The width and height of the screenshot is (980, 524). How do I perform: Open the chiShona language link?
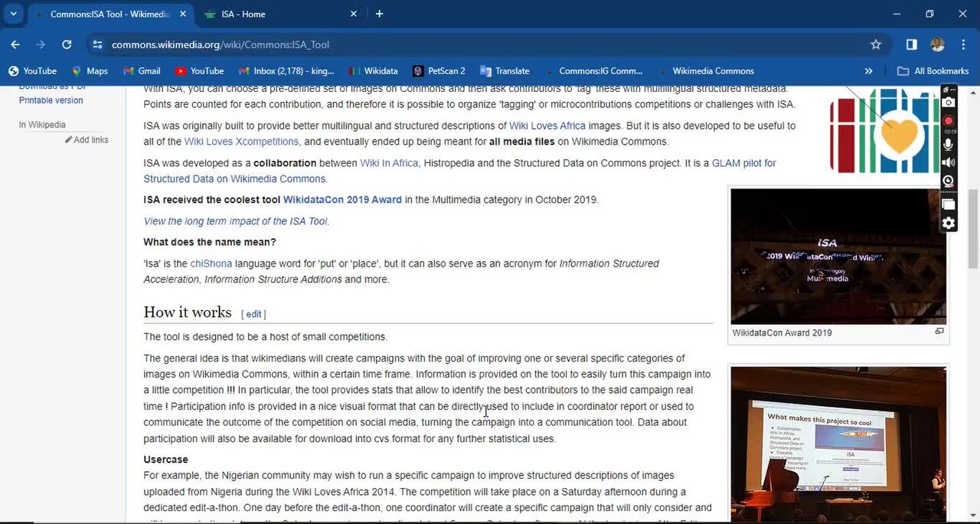coord(211,264)
